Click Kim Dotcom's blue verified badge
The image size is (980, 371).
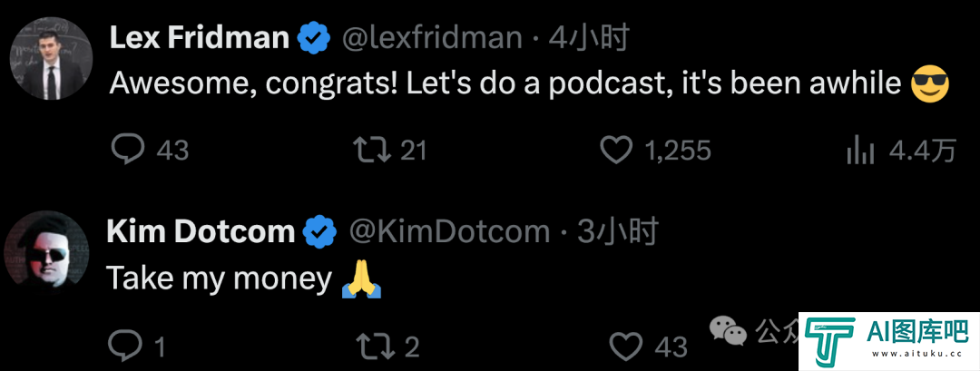[x=320, y=232]
